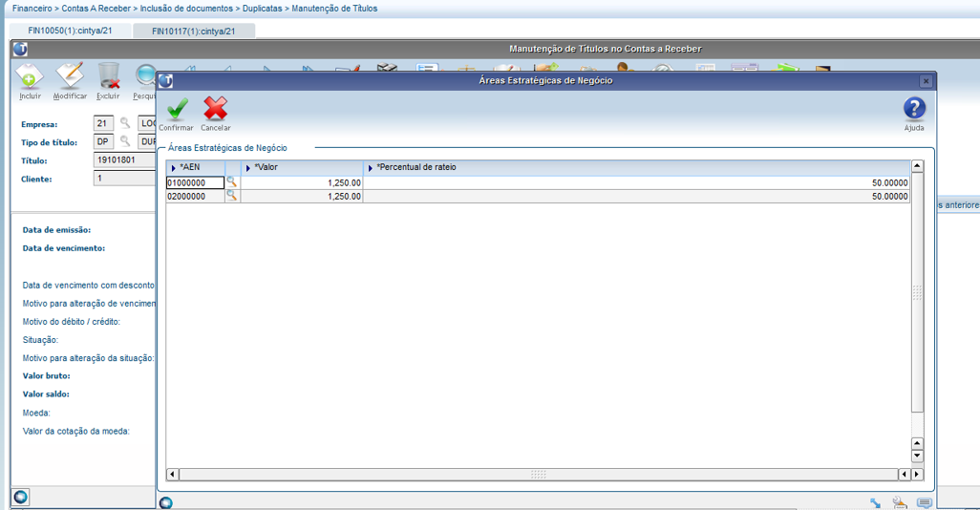Sort by the *Valor column header
This screenshot has height=510, width=980.
tap(302, 167)
